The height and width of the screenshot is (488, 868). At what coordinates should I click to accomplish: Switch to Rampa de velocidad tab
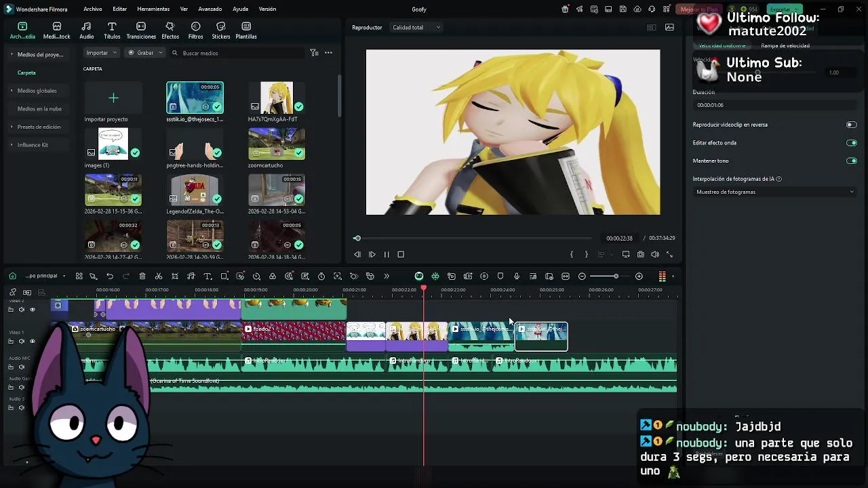click(785, 46)
